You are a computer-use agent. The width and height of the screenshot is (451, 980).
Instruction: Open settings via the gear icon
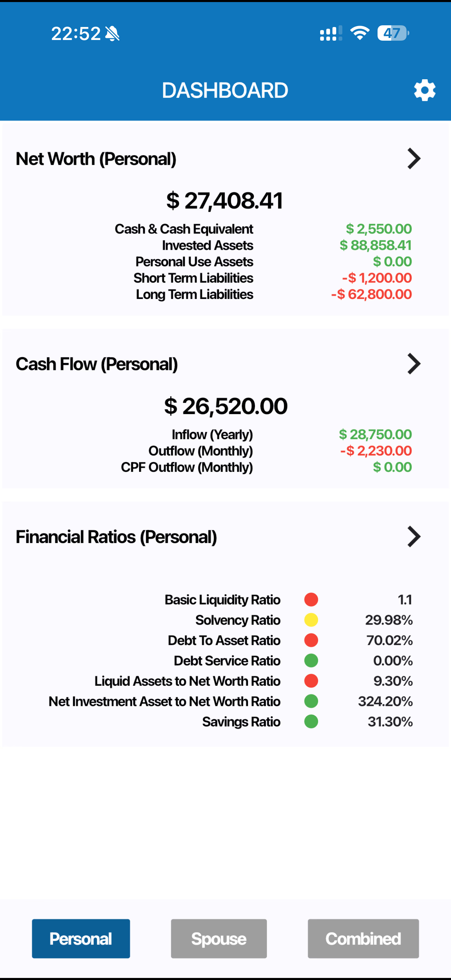(424, 90)
